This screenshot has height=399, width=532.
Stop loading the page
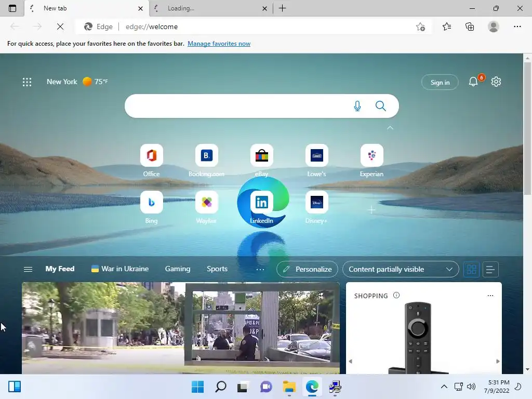pos(60,26)
